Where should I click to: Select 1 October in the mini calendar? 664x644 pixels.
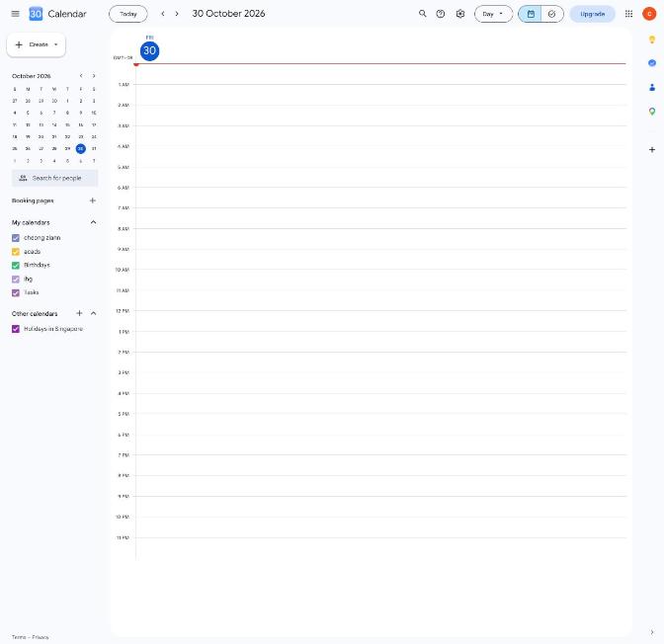(67, 101)
